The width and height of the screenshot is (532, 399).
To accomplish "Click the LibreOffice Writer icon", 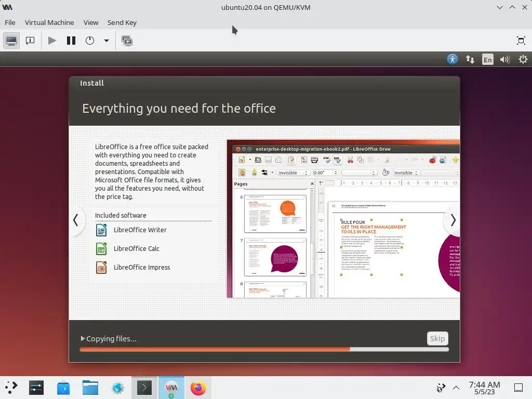I will tap(101, 230).
